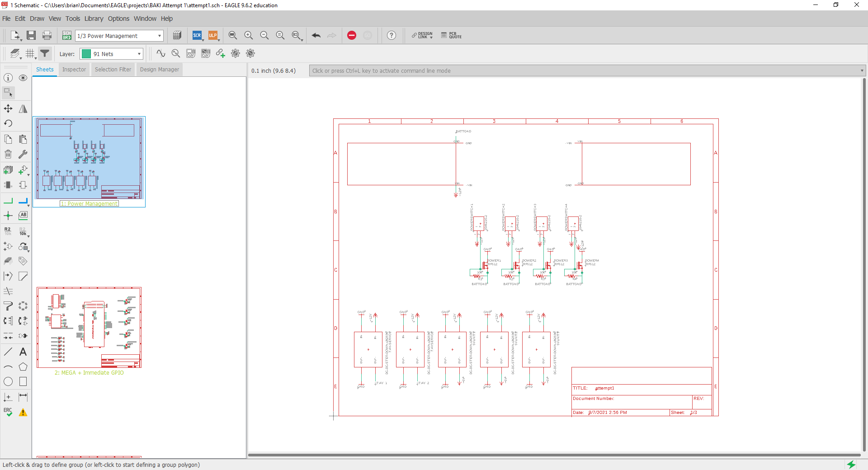Switch to the Selection Filter tab

tap(113, 70)
